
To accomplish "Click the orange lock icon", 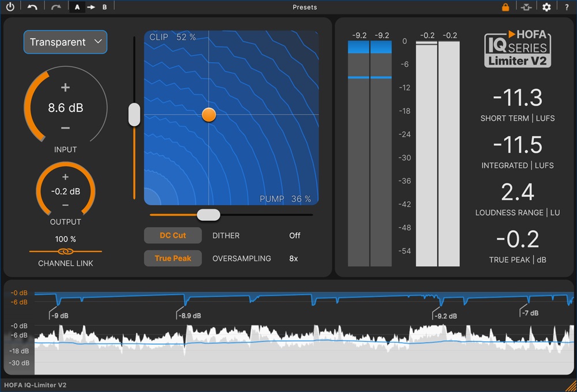I will coord(505,7).
